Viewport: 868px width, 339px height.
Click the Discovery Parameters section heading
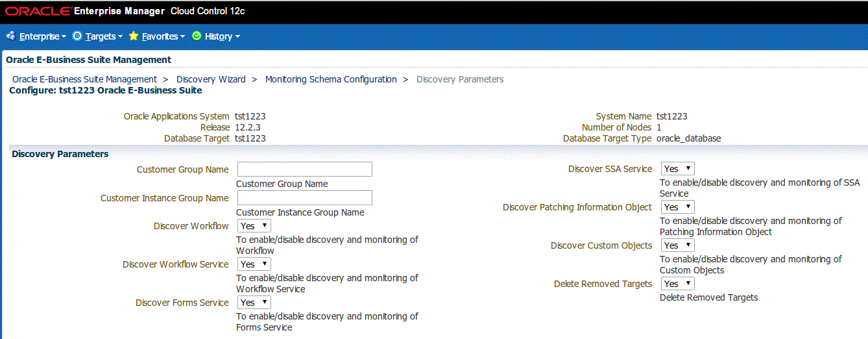tap(60, 154)
